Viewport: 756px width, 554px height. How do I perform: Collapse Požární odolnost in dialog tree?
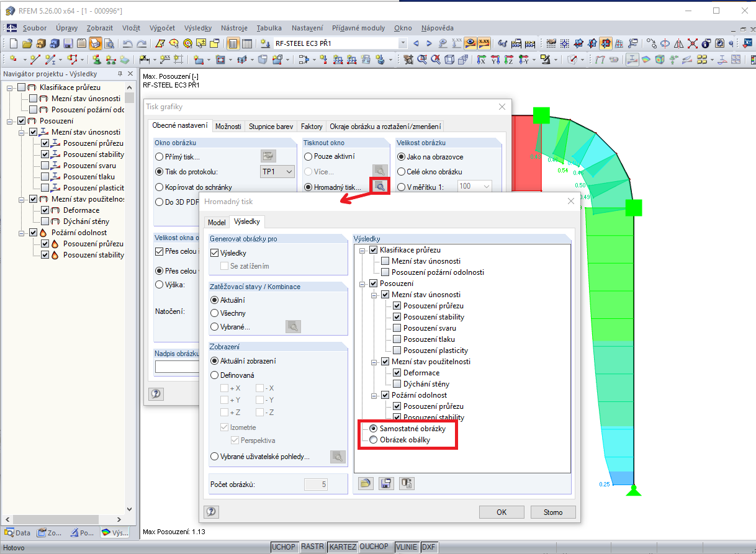374,395
